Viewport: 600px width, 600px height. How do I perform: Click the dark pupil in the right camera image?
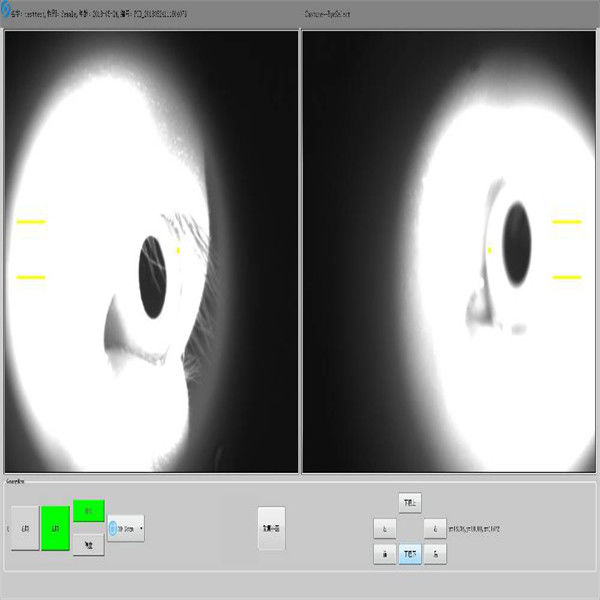pos(518,241)
